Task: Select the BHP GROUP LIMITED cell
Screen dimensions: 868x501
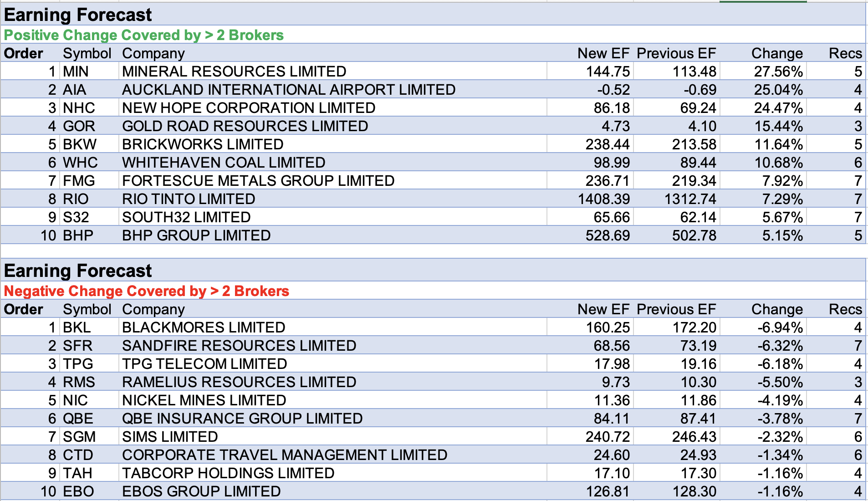Action: click(x=196, y=235)
